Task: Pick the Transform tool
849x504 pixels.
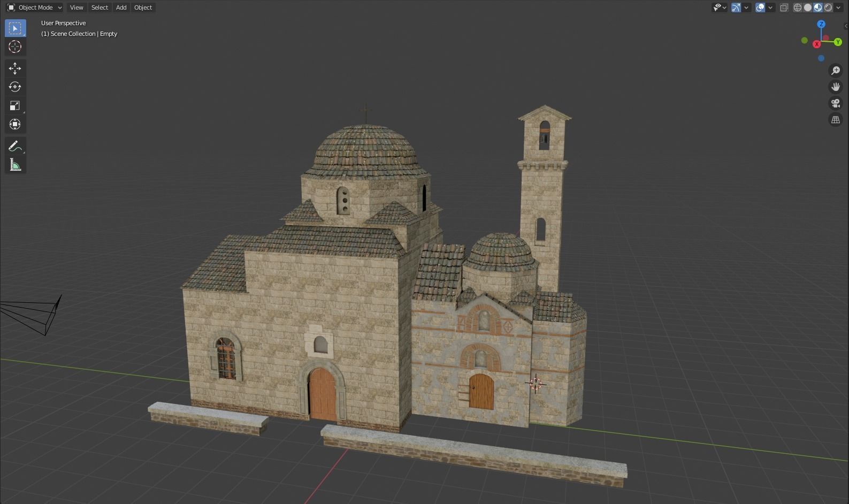Action: click(15, 124)
